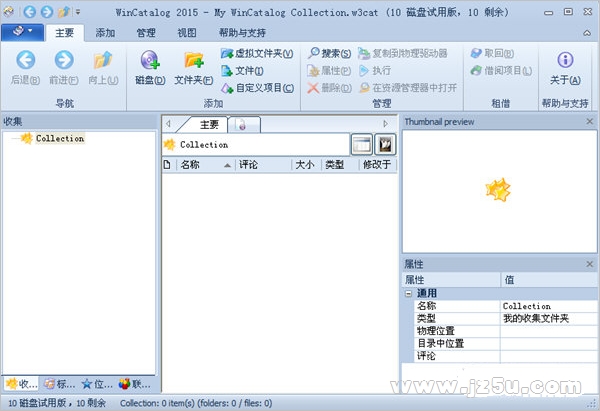Click the execute 执行 command
This screenshot has height=411, width=600.
[x=375, y=71]
